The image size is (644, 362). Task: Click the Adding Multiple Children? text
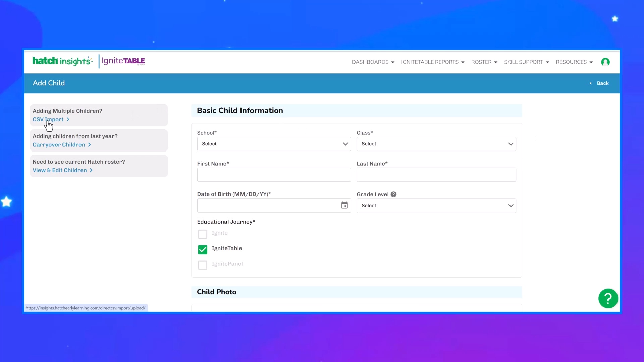67,111
